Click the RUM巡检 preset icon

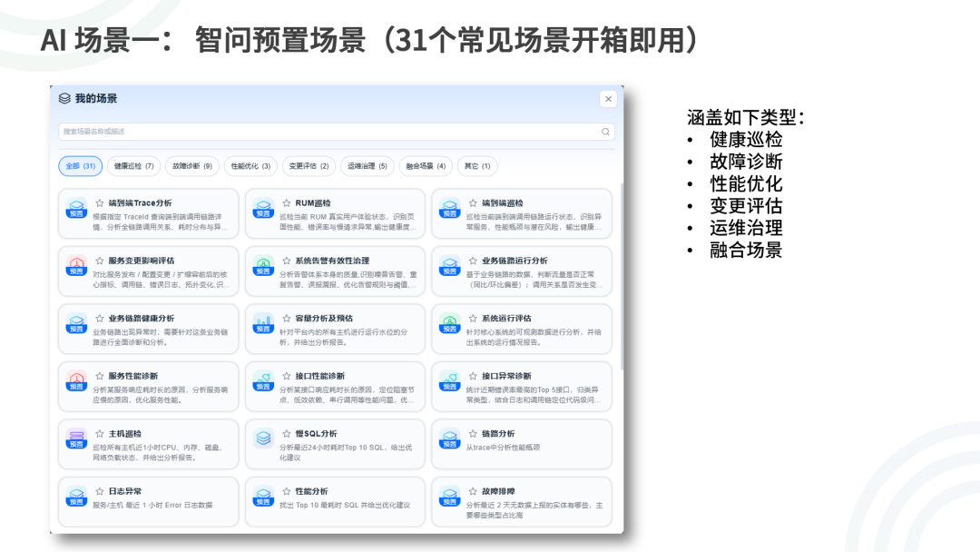[263, 208]
